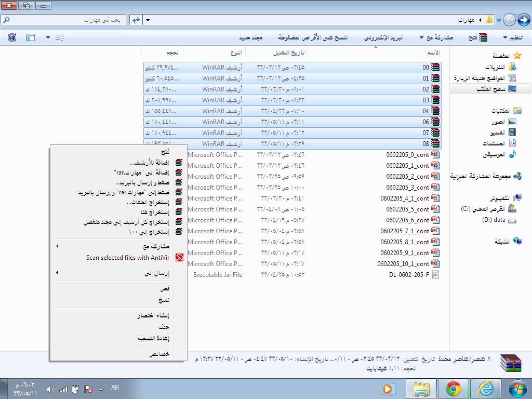Click the Recent Places icon in sidebar
The image size is (532, 399).
pyautogui.click(x=512, y=78)
